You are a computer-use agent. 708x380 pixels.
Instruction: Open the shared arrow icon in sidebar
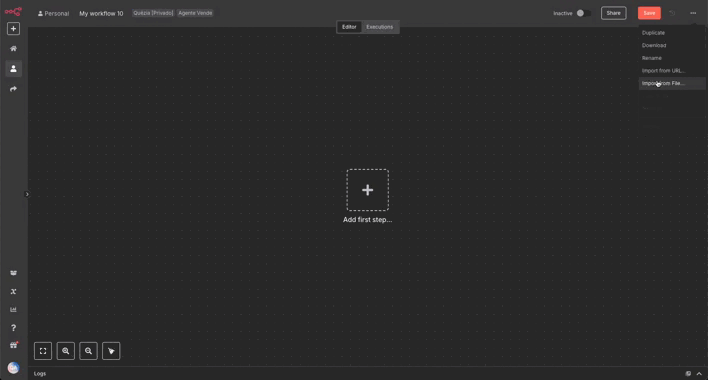(x=13, y=89)
